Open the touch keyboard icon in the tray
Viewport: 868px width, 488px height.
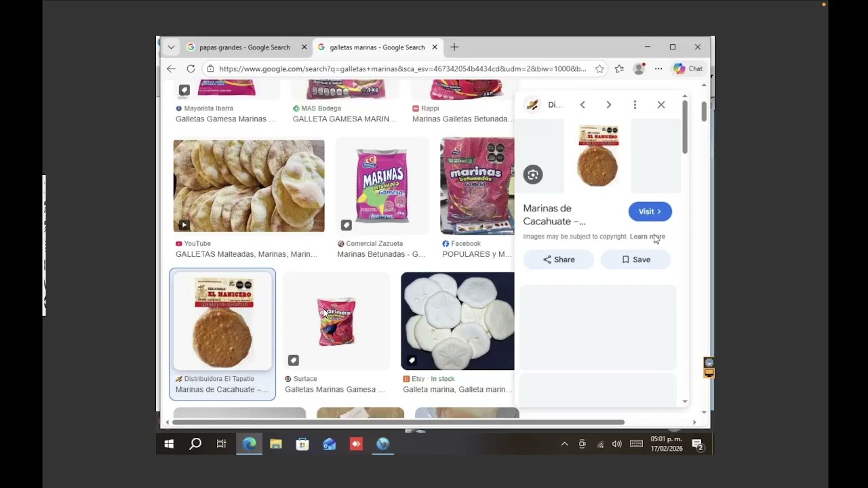[x=636, y=444]
